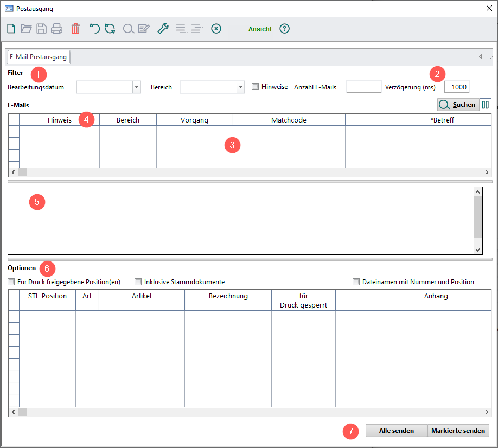Open the wrench settings tool
Image resolution: width=498 pixels, height=448 pixels.
163,29
